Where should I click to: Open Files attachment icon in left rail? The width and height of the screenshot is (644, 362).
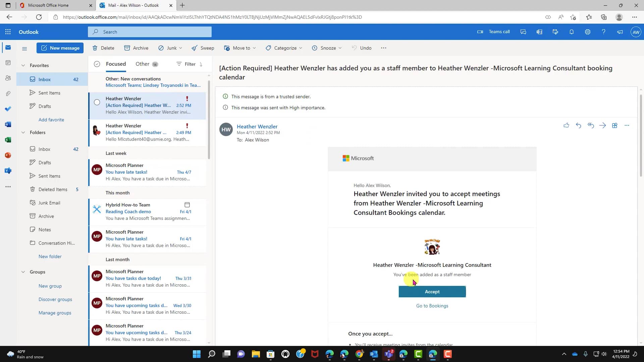pyautogui.click(x=8, y=94)
